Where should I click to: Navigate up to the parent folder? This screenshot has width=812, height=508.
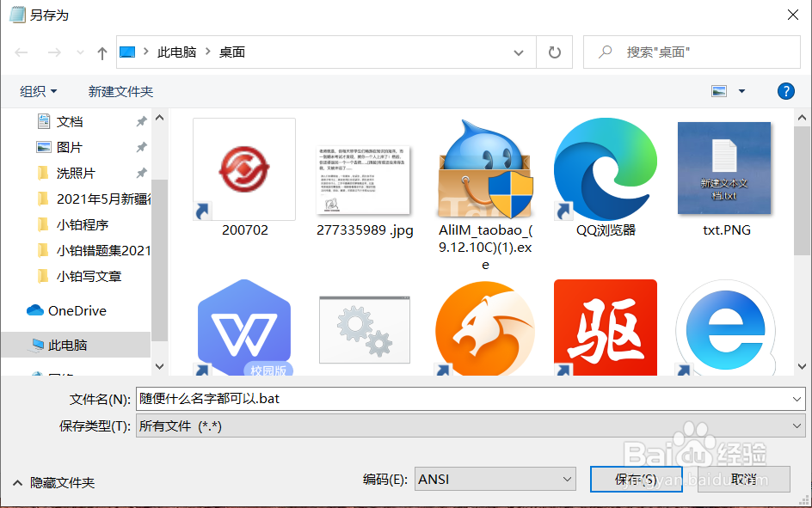click(x=101, y=52)
